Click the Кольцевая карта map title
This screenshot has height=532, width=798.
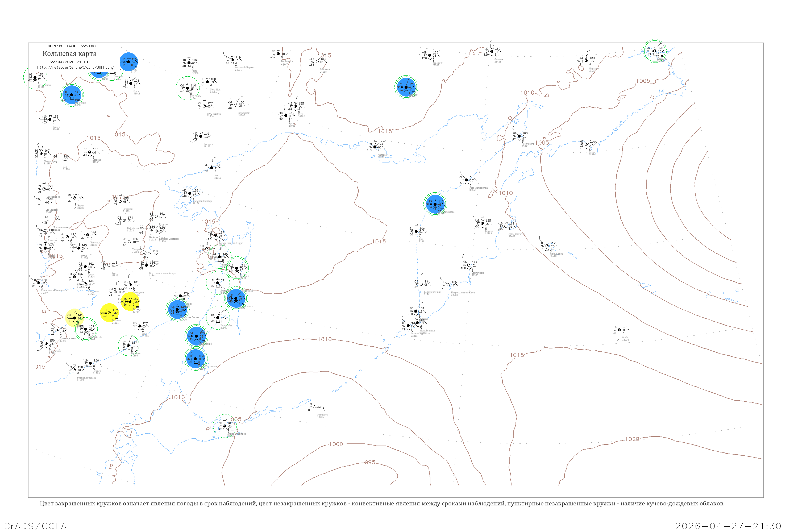(69, 54)
